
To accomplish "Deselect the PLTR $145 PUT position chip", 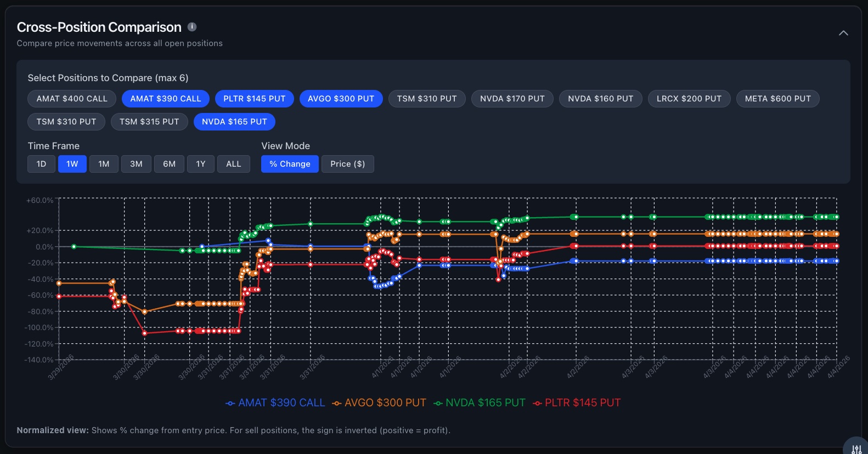I will pyautogui.click(x=255, y=99).
